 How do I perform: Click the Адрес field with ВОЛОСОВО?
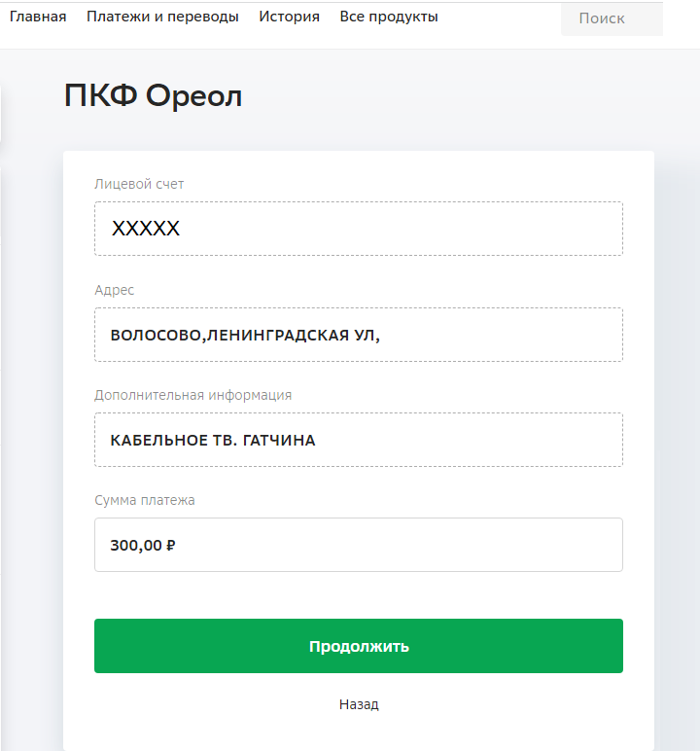coord(358,335)
